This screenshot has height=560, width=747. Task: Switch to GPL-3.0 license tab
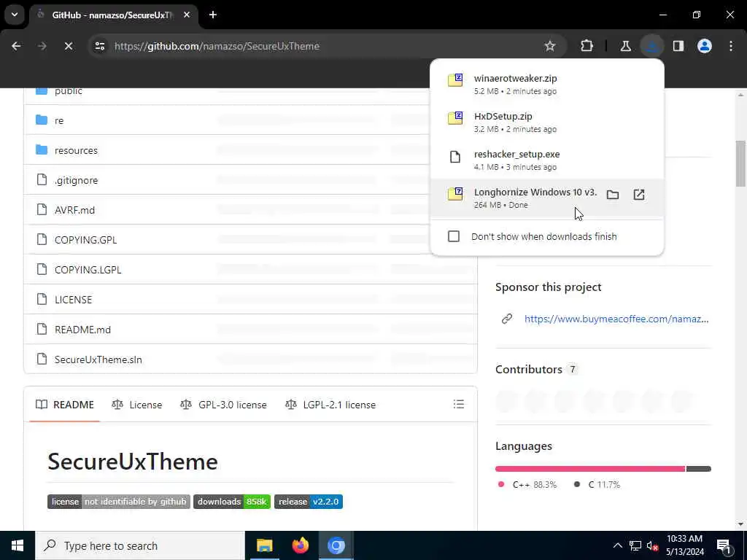click(223, 405)
